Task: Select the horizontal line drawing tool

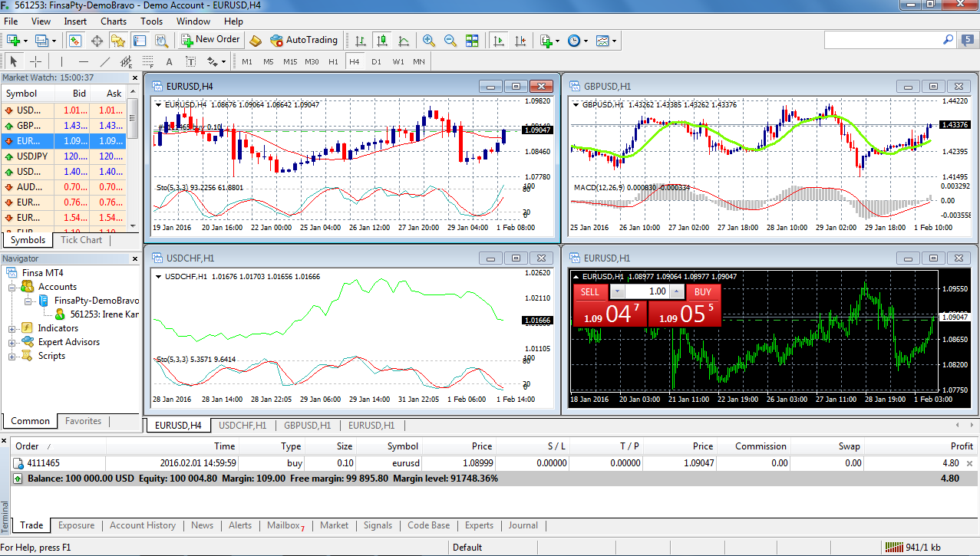Action: 84,61
